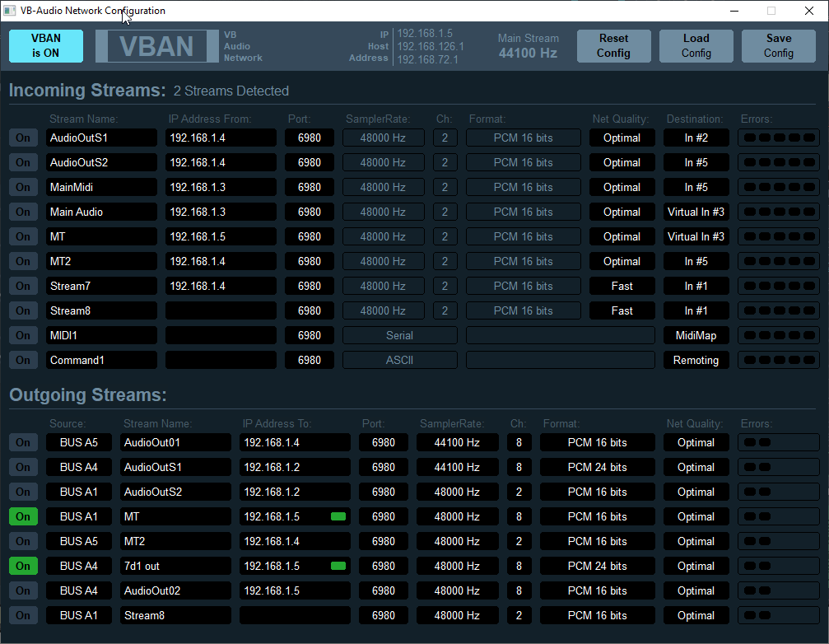Click the VBAN logo
The width and height of the screenshot is (829, 644).
tap(157, 46)
